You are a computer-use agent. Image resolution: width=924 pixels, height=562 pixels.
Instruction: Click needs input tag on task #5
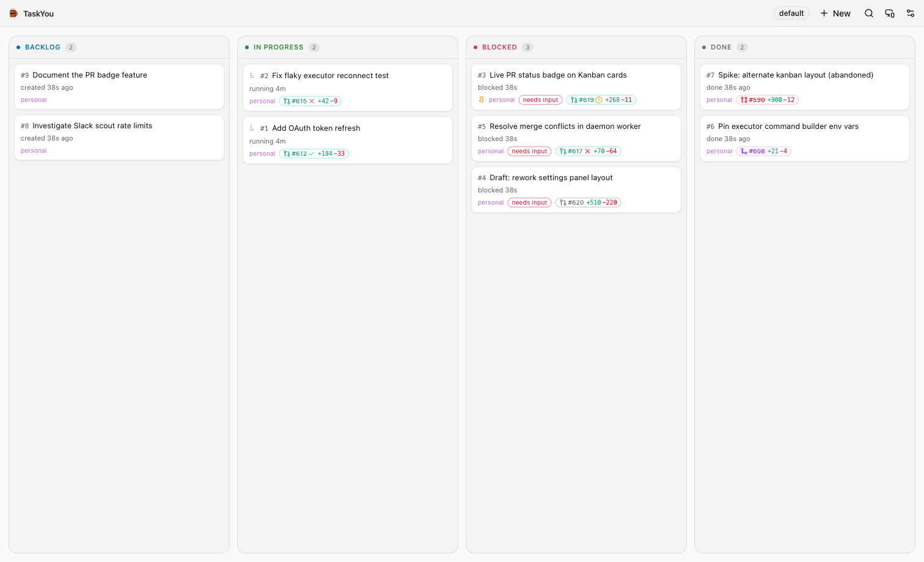[x=529, y=151]
